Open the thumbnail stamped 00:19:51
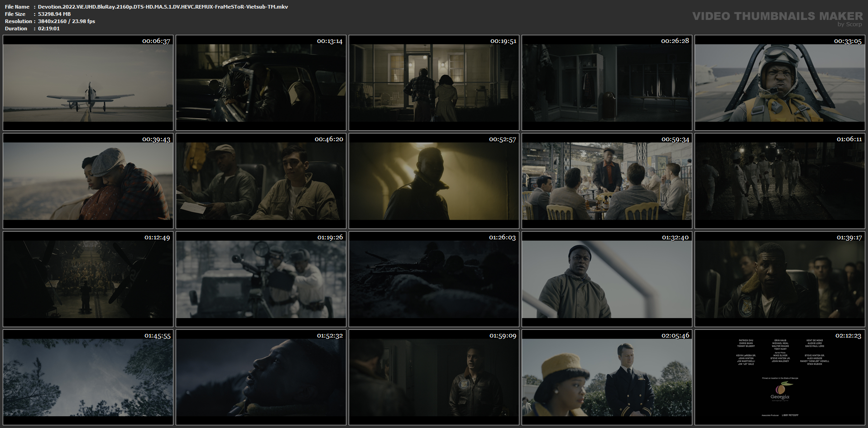Screen dimensions: 868x428 [434, 83]
